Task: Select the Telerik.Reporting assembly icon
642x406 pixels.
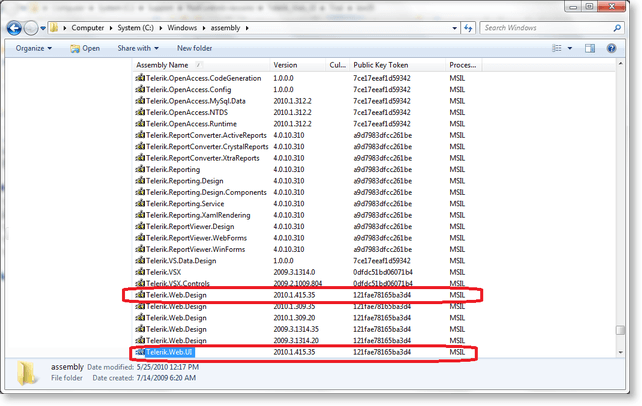Action: click(140, 169)
